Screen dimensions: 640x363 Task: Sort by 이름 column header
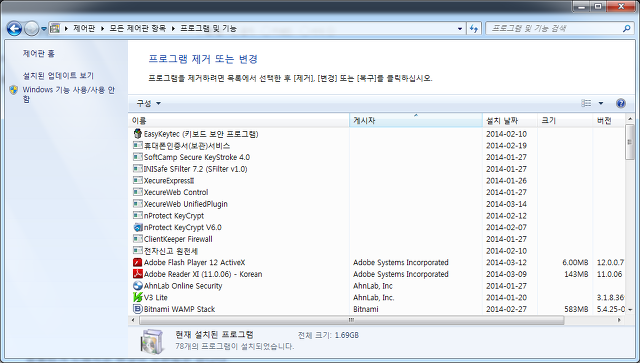coord(239,120)
